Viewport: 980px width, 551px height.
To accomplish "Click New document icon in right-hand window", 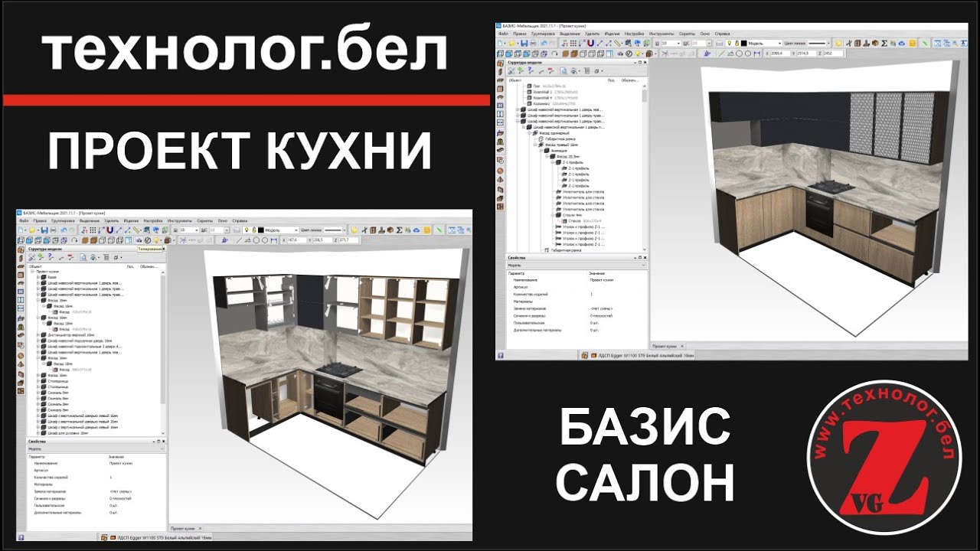I will coord(500,43).
